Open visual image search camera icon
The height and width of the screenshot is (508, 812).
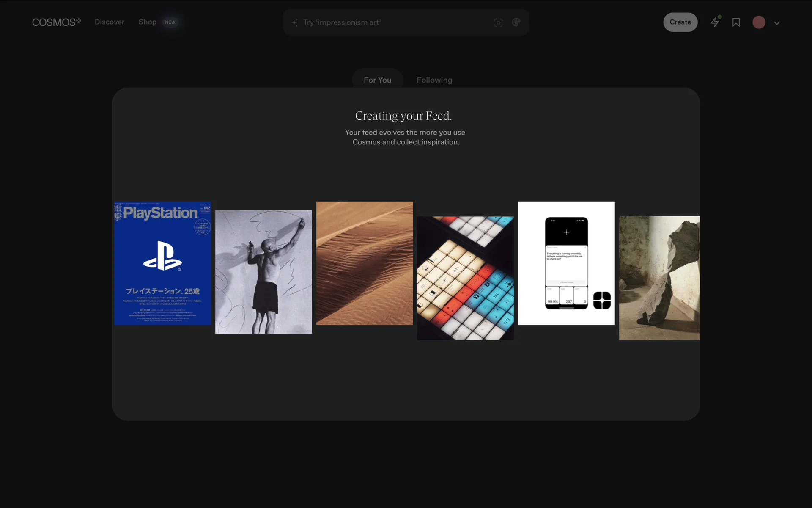pyautogui.click(x=498, y=22)
